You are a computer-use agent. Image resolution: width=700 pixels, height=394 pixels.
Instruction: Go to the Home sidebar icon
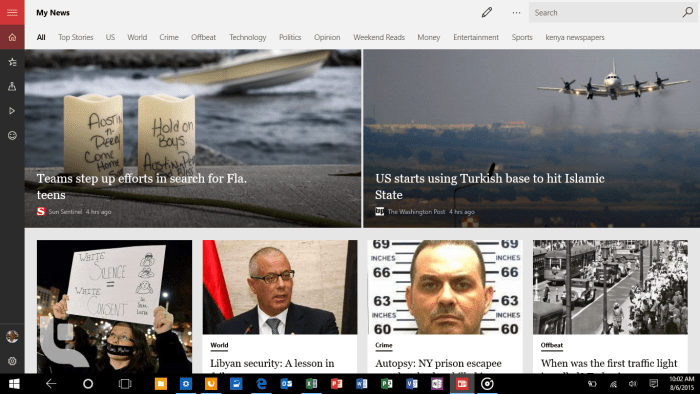tap(12, 37)
